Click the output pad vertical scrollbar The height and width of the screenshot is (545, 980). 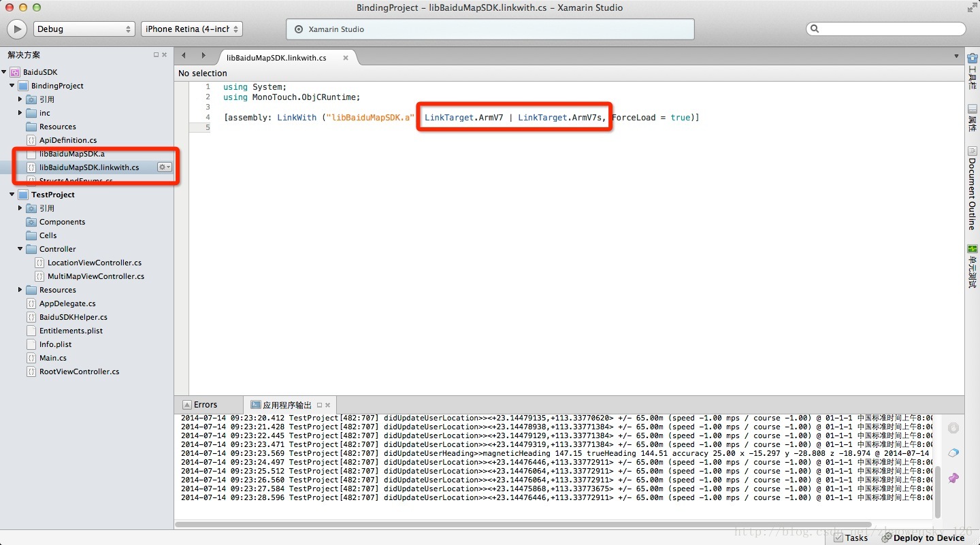(936, 492)
